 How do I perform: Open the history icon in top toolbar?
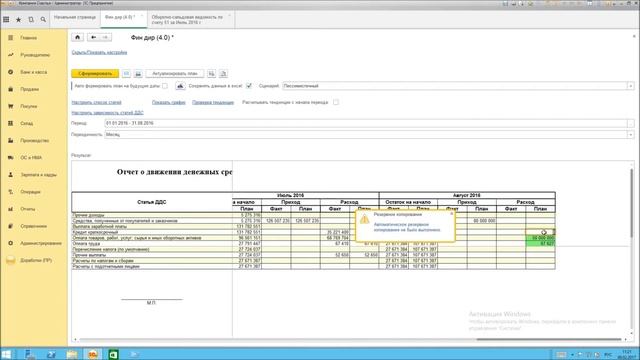coord(31,19)
